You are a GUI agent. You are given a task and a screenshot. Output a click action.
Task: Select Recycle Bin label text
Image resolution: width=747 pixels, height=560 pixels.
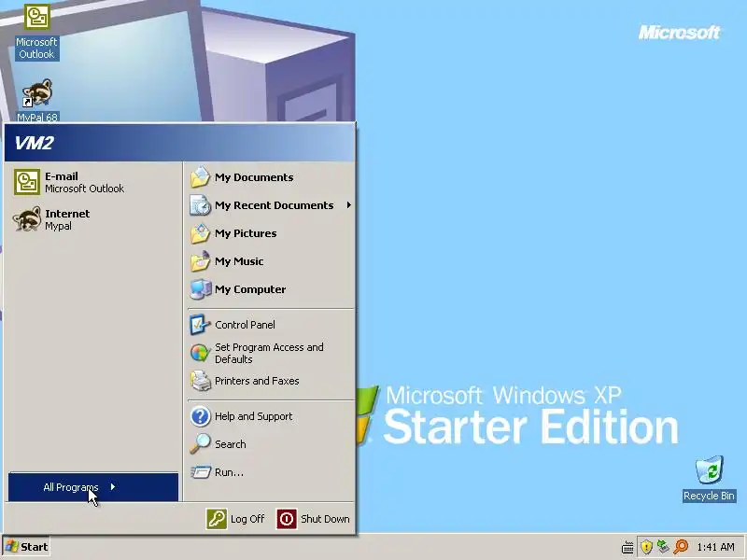coord(709,496)
